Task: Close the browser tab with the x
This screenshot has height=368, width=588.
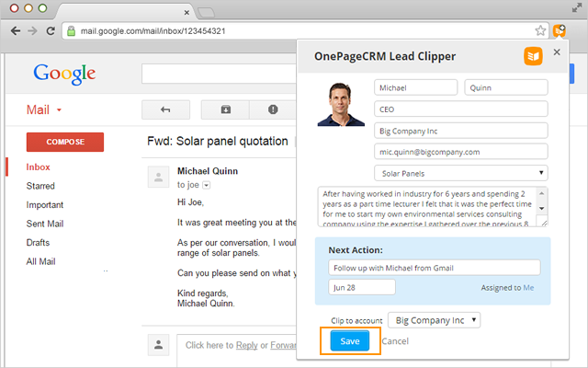Action: point(187,13)
